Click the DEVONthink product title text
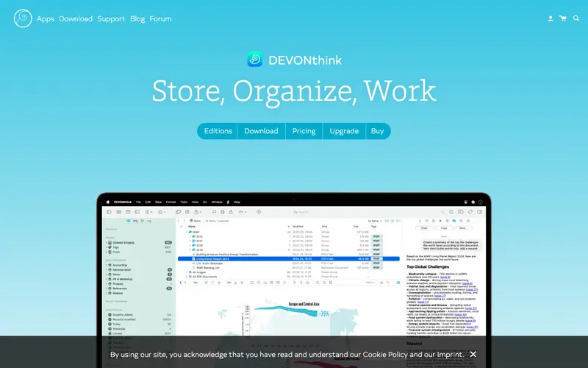588x368 pixels. 305,60
